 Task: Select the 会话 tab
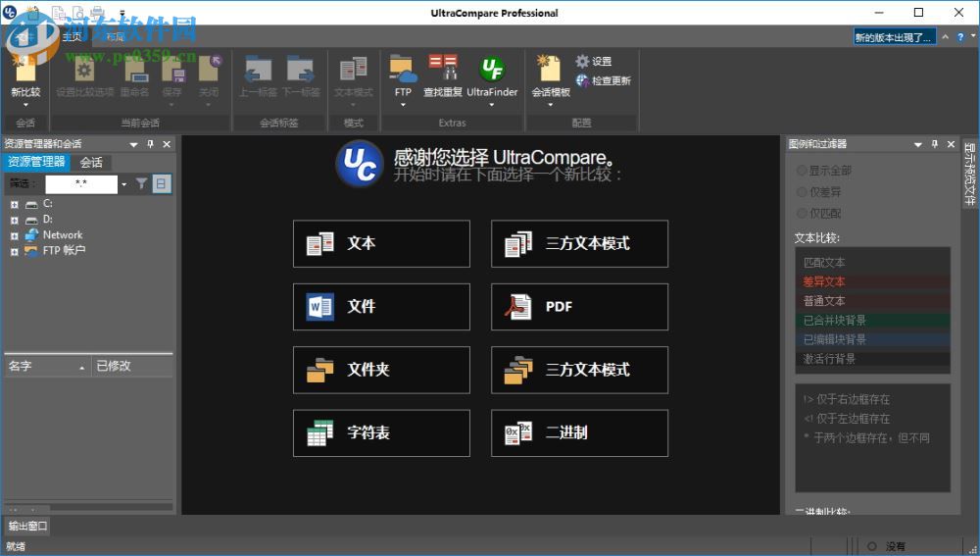click(91, 162)
